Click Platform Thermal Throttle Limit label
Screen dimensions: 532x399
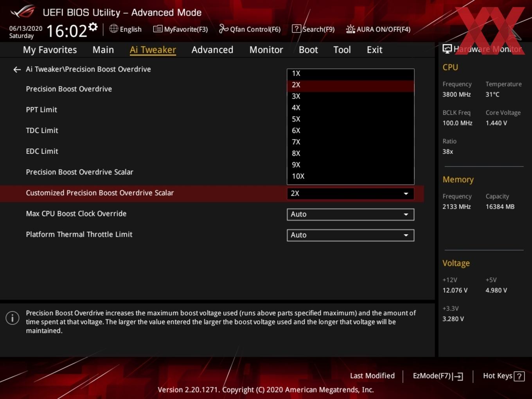coord(79,234)
